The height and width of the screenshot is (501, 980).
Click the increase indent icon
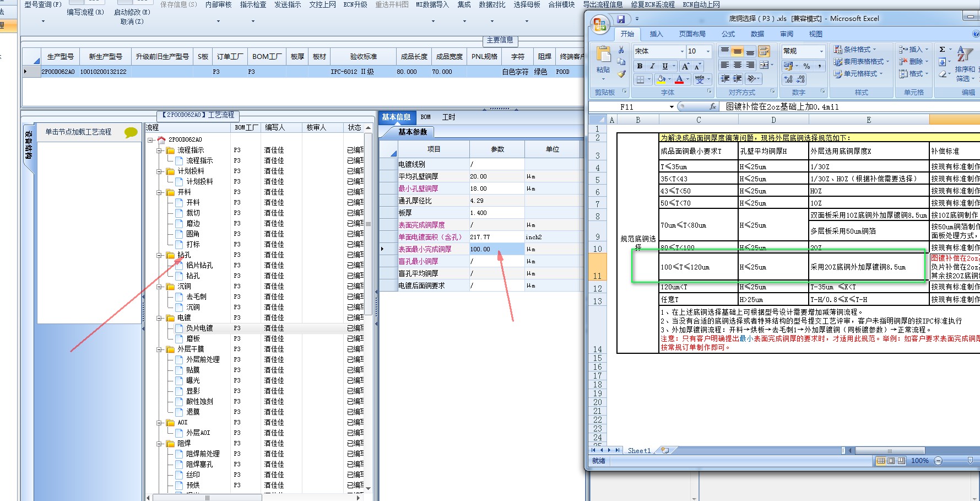tap(737, 79)
